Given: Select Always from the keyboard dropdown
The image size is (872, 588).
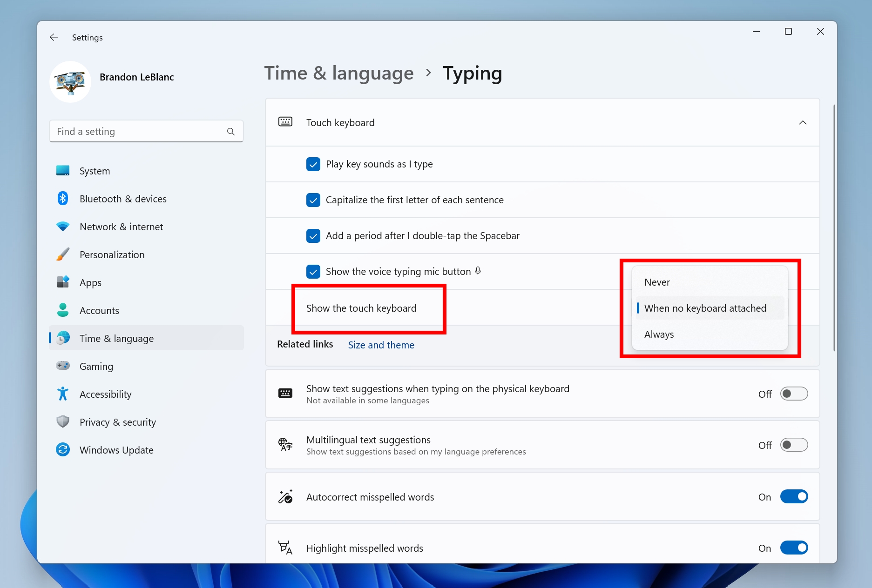Looking at the screenshot, I should (658, 334).
